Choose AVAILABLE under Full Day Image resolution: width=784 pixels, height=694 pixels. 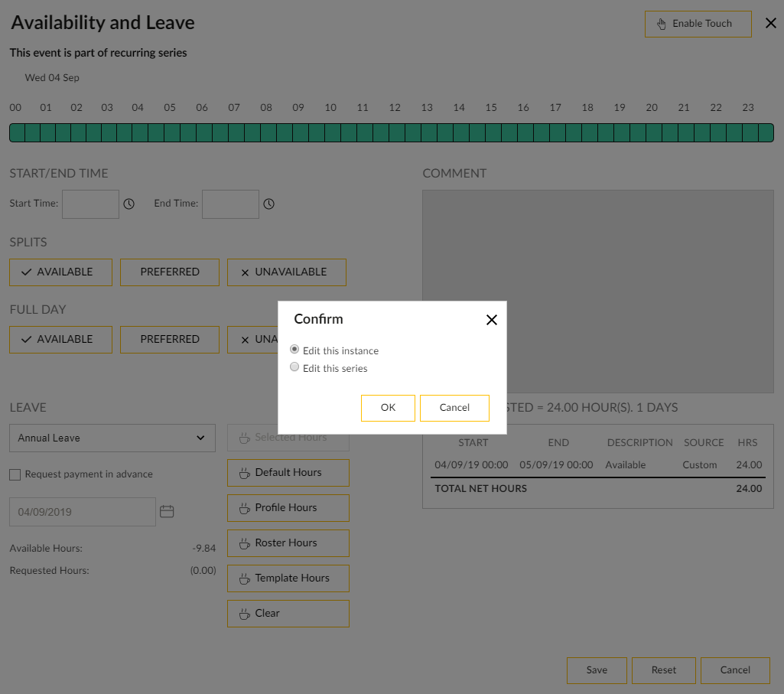click(60, 340)
